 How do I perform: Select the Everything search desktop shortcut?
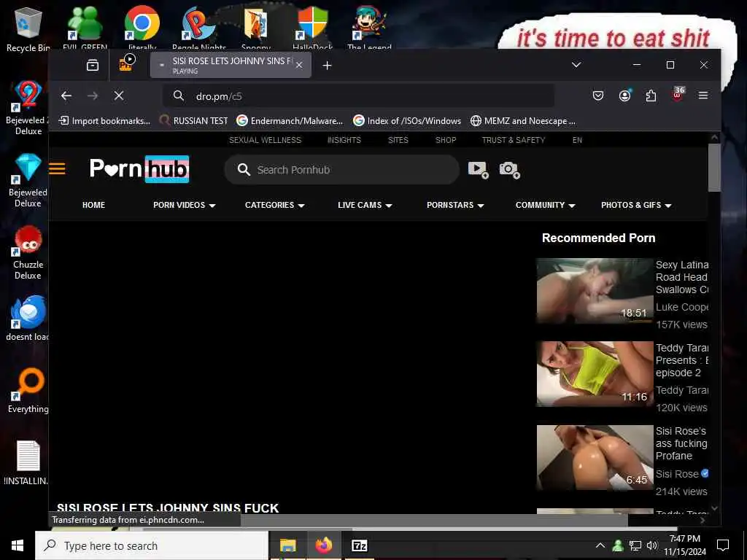pyautogui.click(x=28, y=391)
